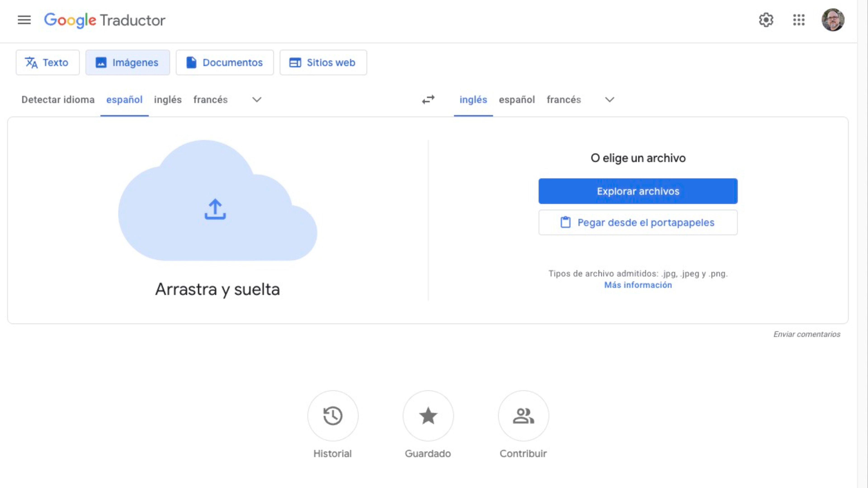
Task: Click the Contribuir label
Action: click(x=523, y=454)
